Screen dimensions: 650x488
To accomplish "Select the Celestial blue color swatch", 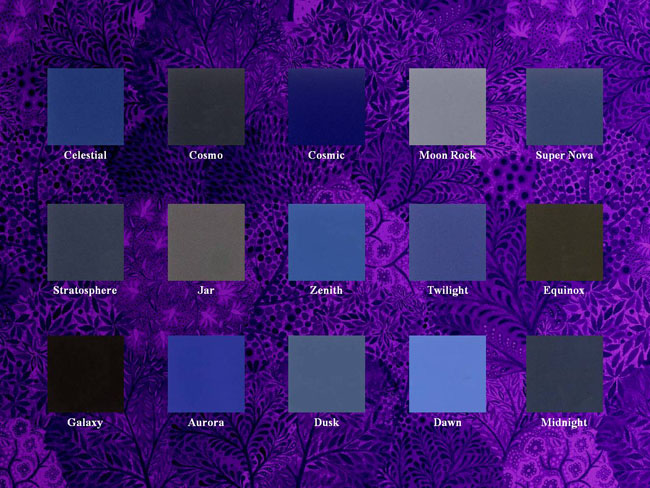I will (85, 106).
